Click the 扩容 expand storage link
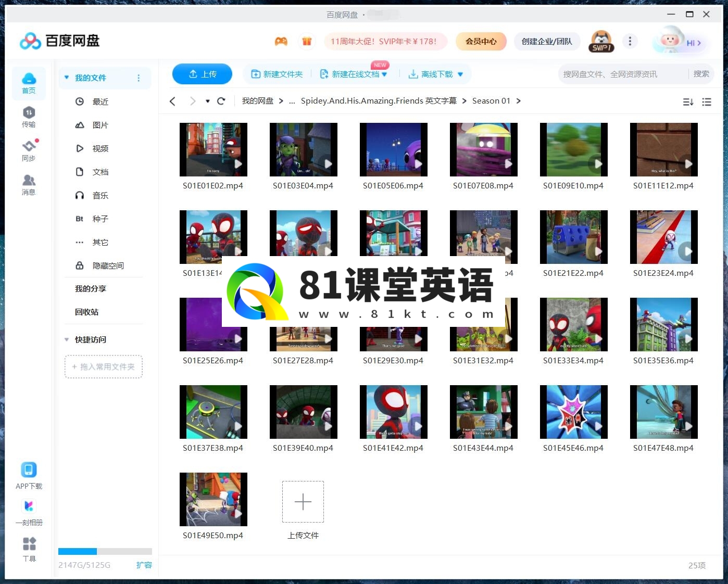Viewport: 728px width, 584px height. tap(144, 565)
